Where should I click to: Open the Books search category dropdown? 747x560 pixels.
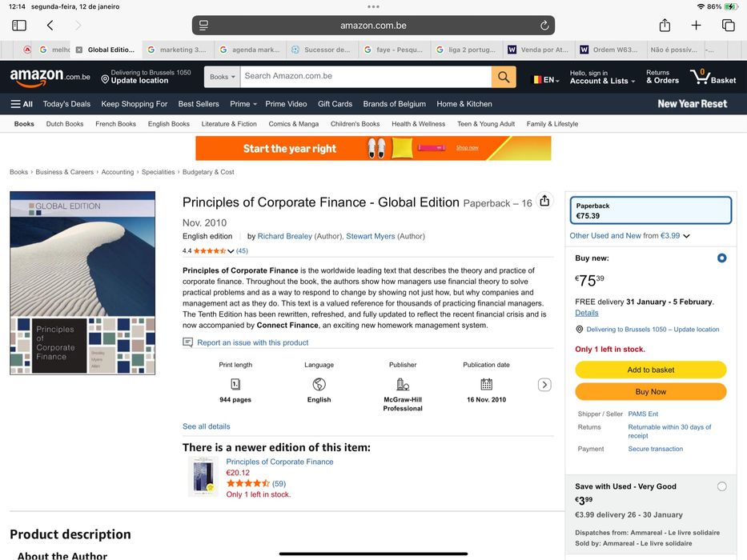pyautogui.click(x=222, y=77)
